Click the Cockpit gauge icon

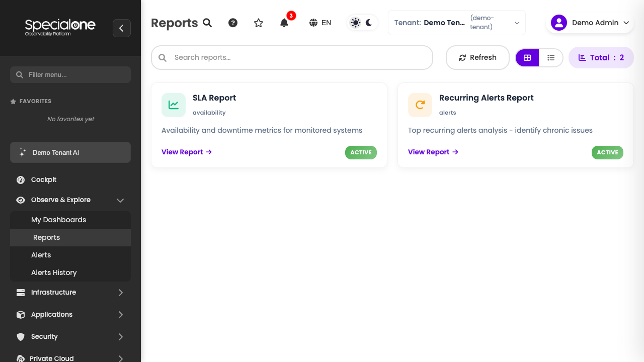pyautogui.click(x=21, y=180)
